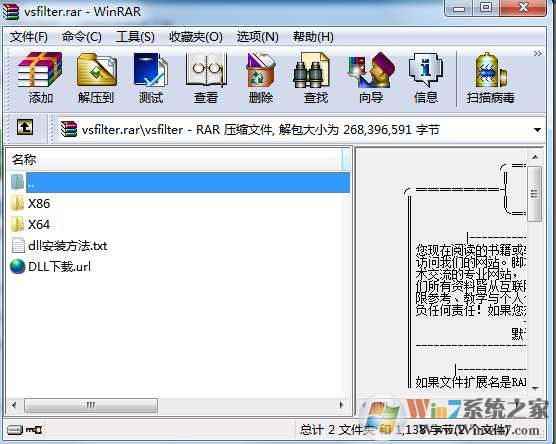Click the comment pane scroll up arrow
Viewport: 556px width, 444px height.
[x=535, y=156]
